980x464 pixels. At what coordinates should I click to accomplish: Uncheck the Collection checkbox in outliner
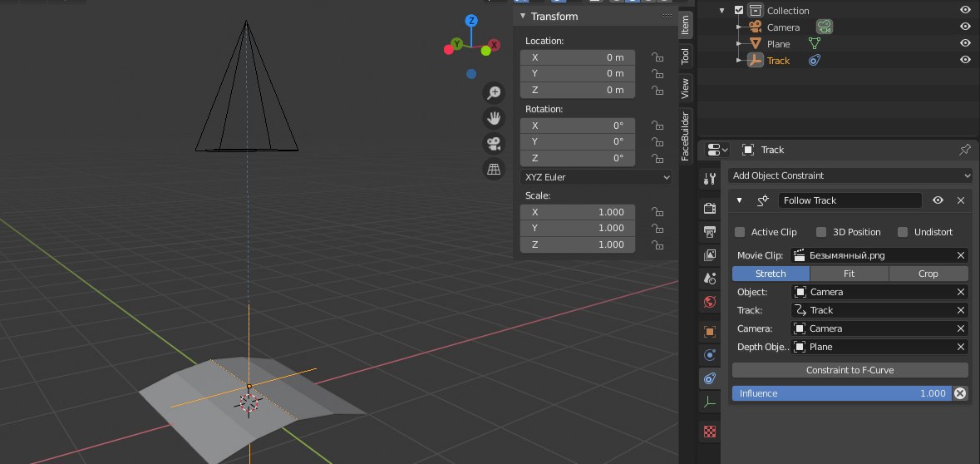point(739,10)
